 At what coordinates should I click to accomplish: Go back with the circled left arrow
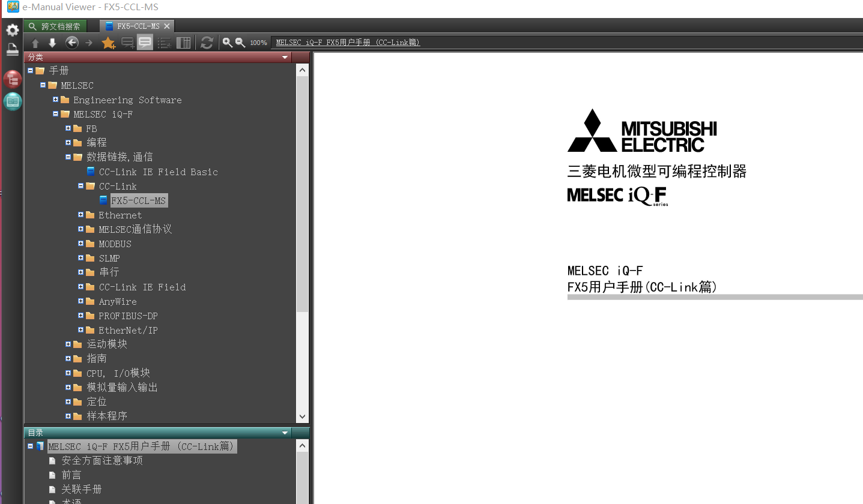pyautogui.click(x=72, y=43)
